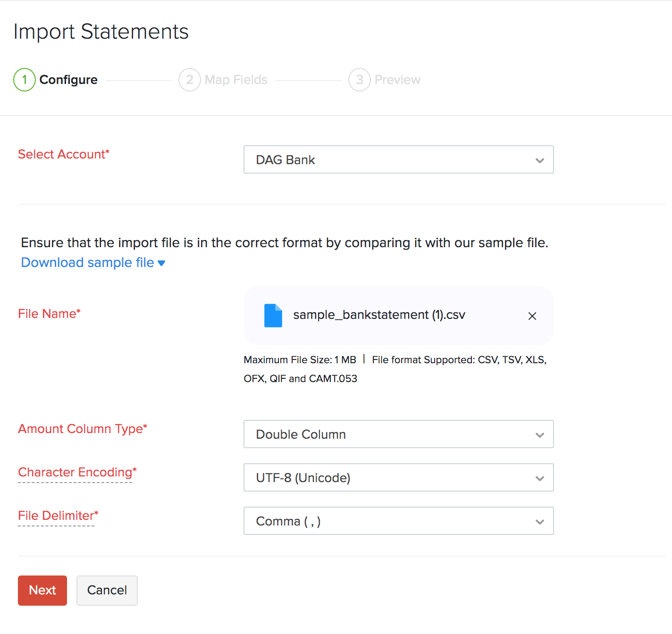672x634 pixels.
Task: Click the chevron in the DAG Bank field
Action: click(x=540, y=160)
